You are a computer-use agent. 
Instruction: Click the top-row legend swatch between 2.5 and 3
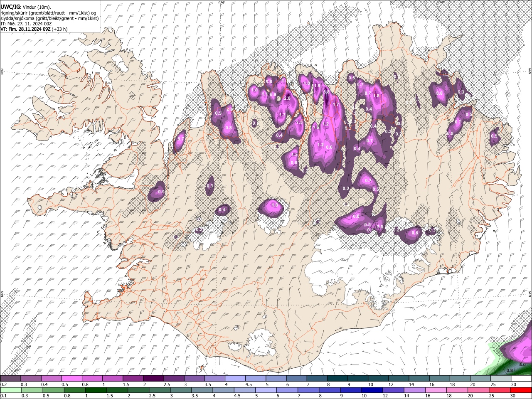[174, 378]
